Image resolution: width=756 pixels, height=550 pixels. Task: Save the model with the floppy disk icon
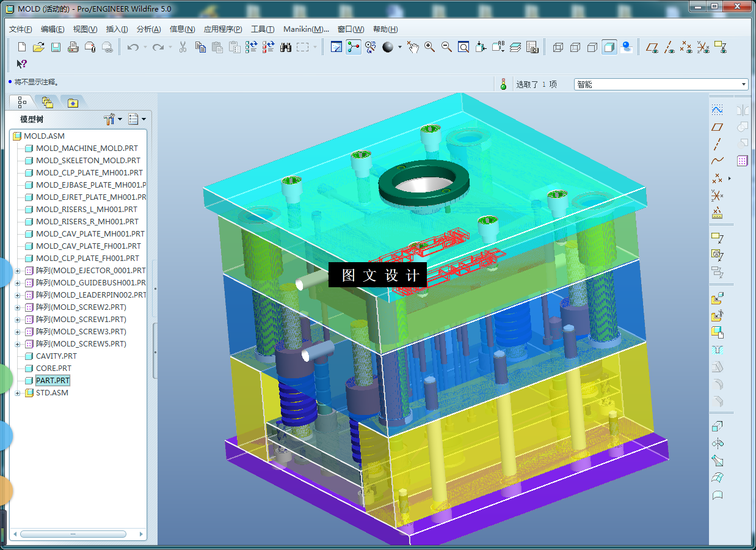56,47
